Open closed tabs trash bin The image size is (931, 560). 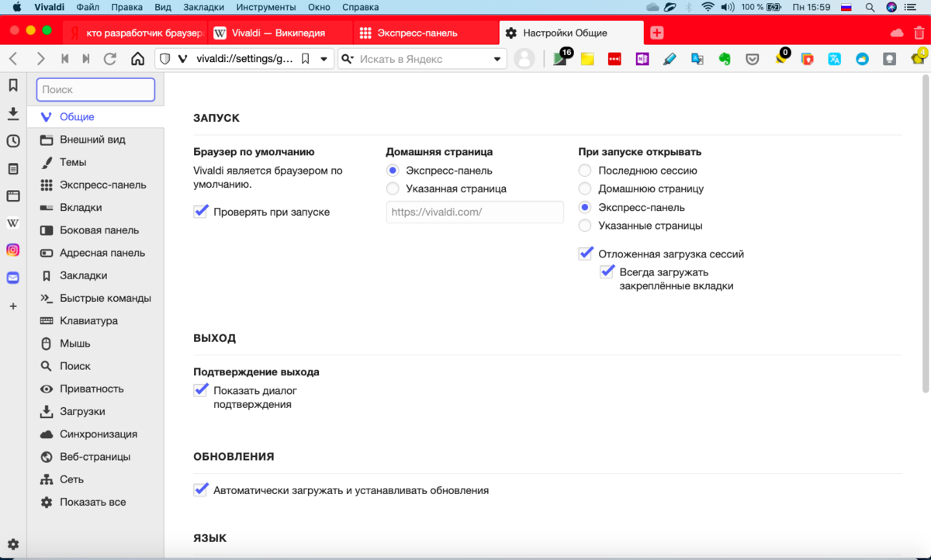point(918,33)
